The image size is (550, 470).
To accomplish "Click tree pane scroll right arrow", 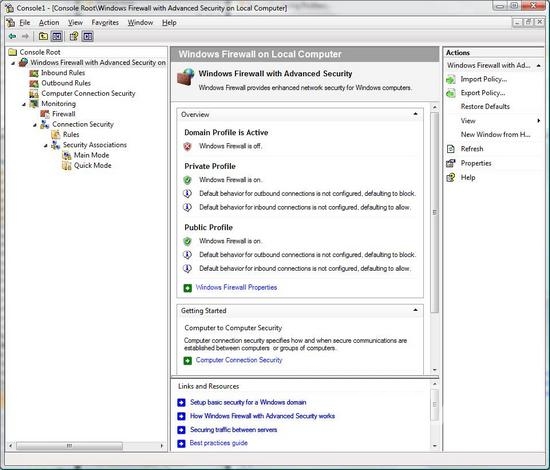I will click(x=162, y=446).
